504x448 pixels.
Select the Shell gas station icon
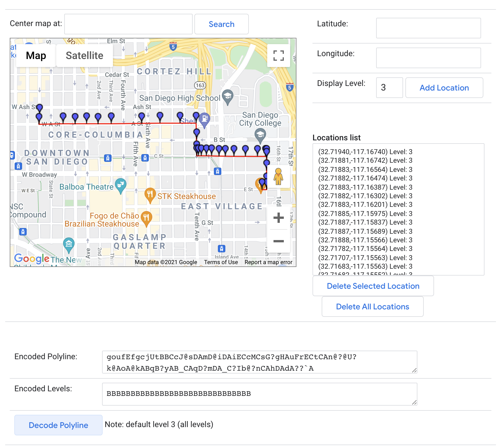[204, 117]
